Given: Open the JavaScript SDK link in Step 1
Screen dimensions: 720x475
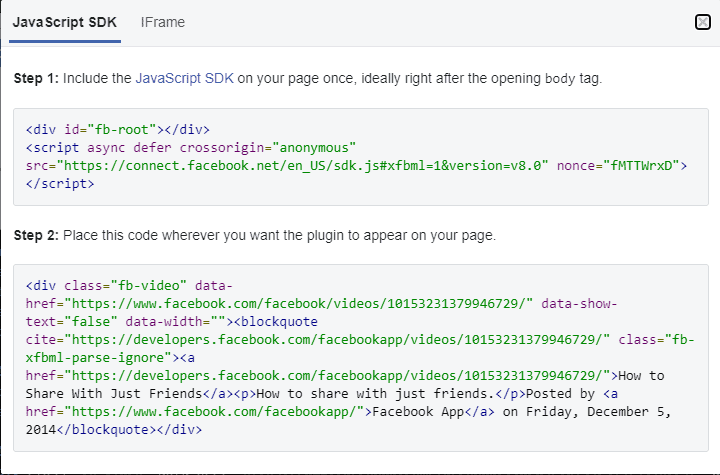Looking at the screenshot, I should coord(185,79).
